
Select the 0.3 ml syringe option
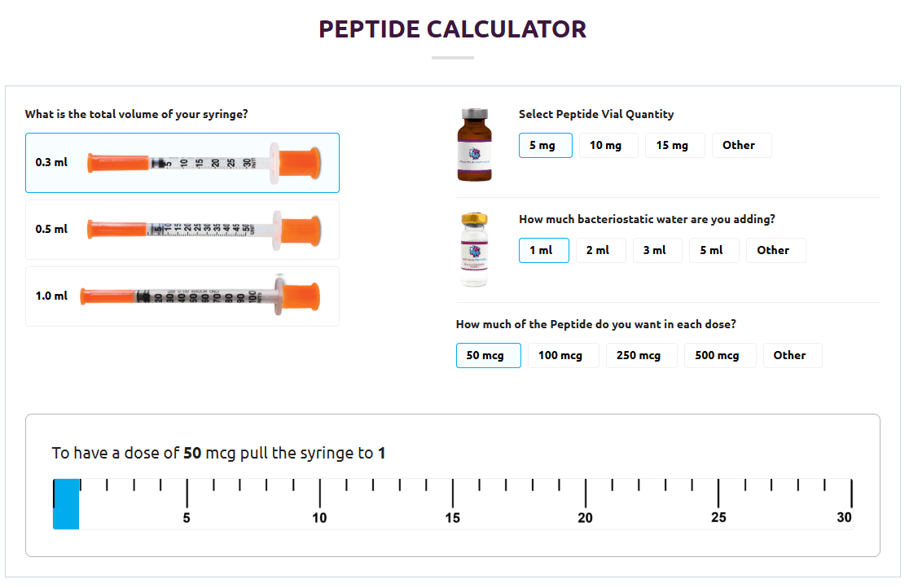(x=182, y=163)
